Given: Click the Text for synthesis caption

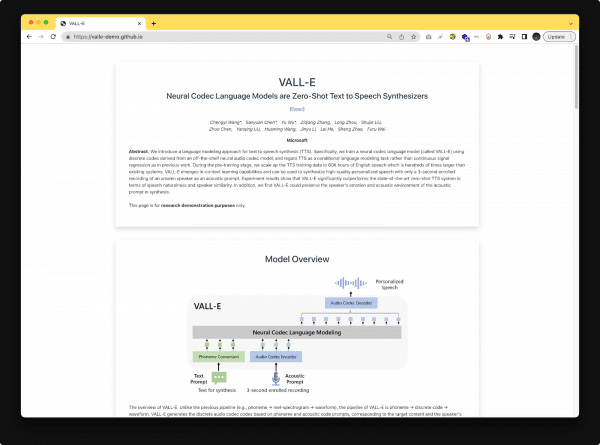Looking at the screenshot, I should pyautogui.click(x=217, y=390).
